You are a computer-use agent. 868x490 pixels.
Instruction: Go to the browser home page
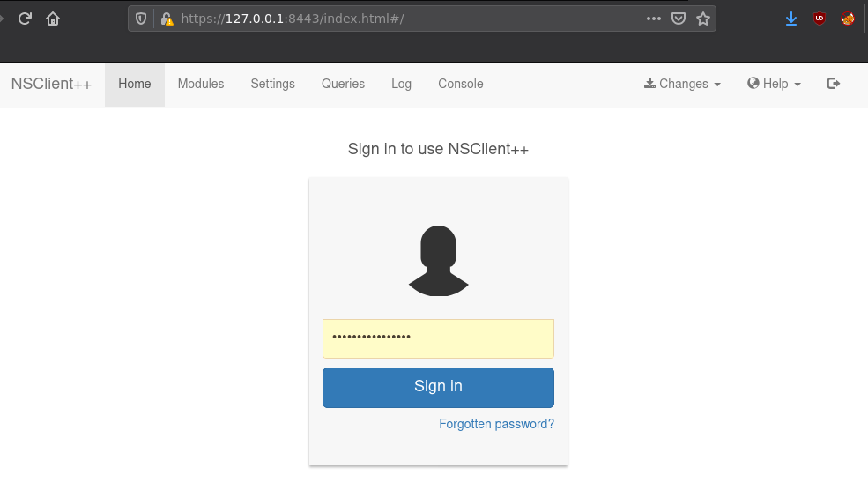(53, 19)
